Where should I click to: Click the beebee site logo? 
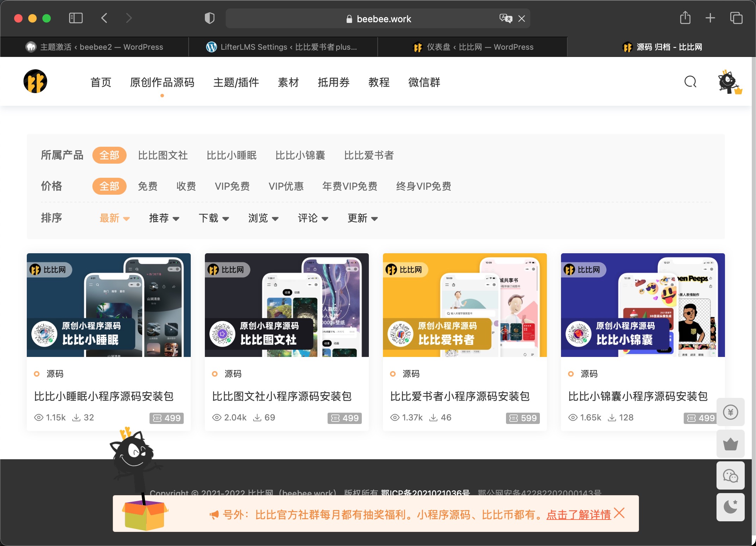pyautogui.click(x=35, y=81)
